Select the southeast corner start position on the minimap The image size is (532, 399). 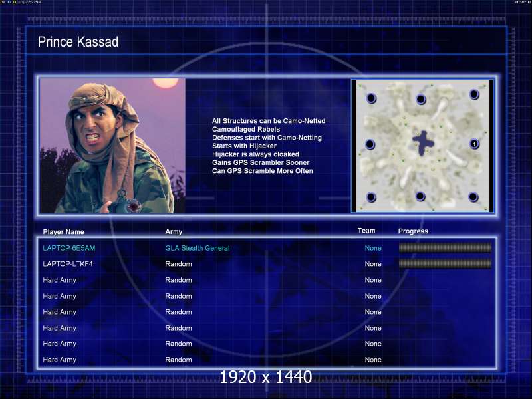pyautogui.click(x=473, y=197)
